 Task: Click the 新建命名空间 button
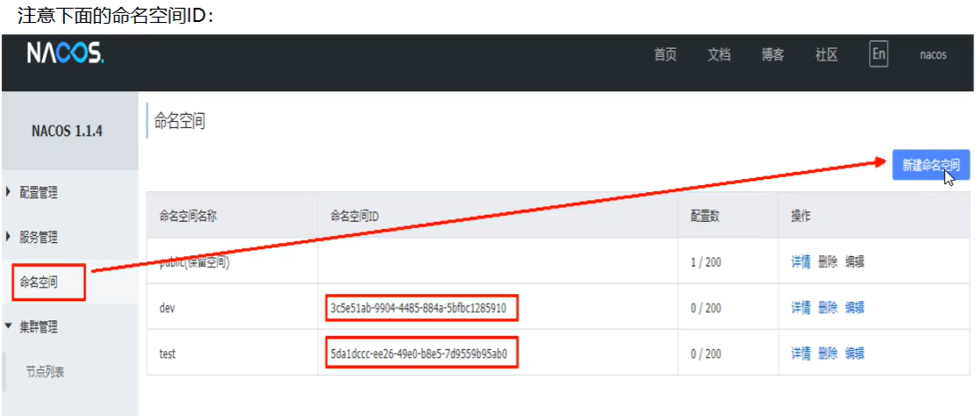click(931, 165)
